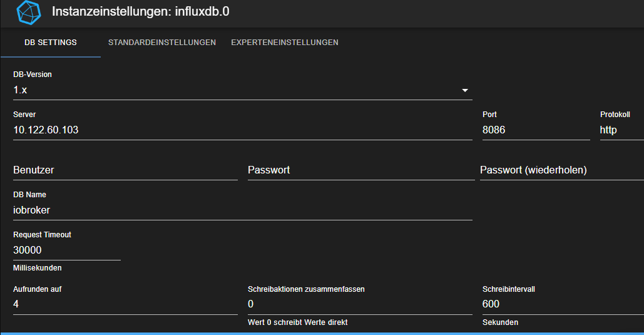Switch to DB SETTINGS tab

pos(51,43)
